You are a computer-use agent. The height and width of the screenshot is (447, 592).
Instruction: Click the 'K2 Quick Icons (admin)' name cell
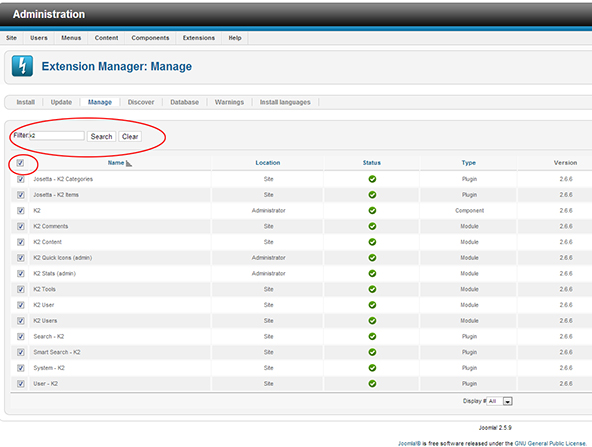[x=63, y=257]
